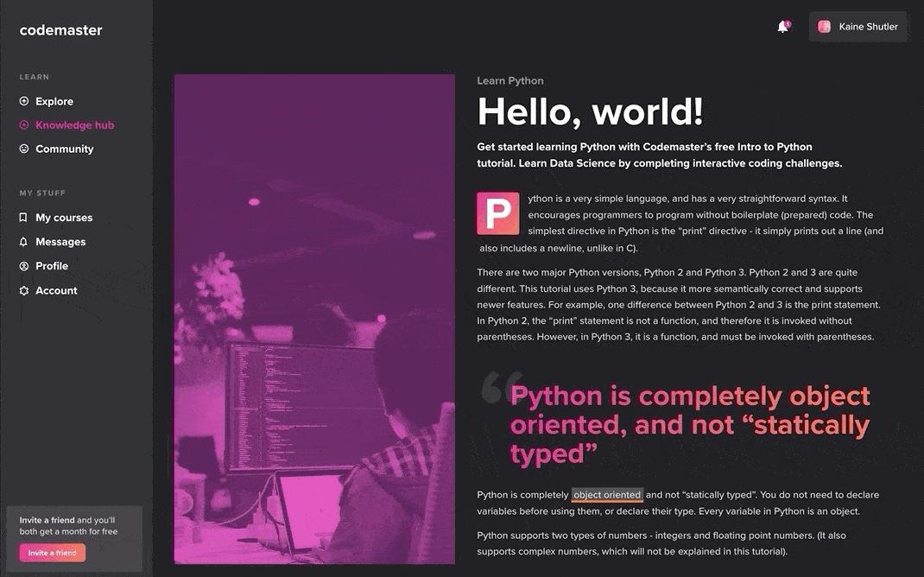Open notifications bell in top bar
The image size is (924, 577).
(x=782, y=27)
